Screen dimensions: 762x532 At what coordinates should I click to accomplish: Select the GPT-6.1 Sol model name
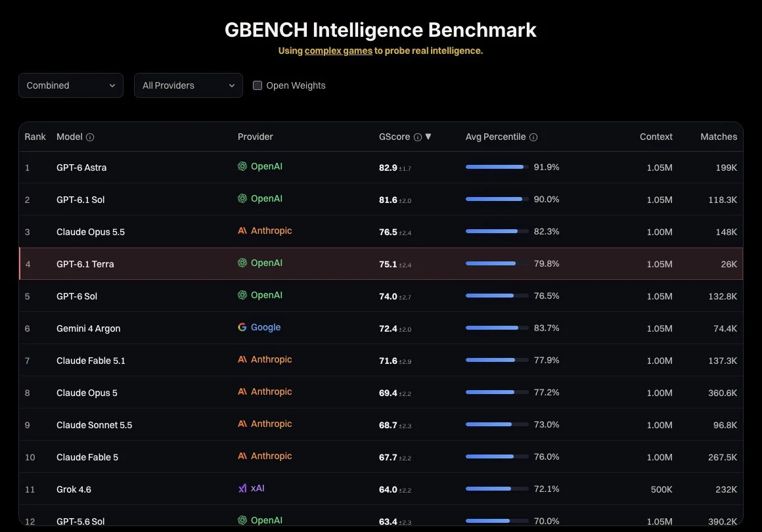80,200
